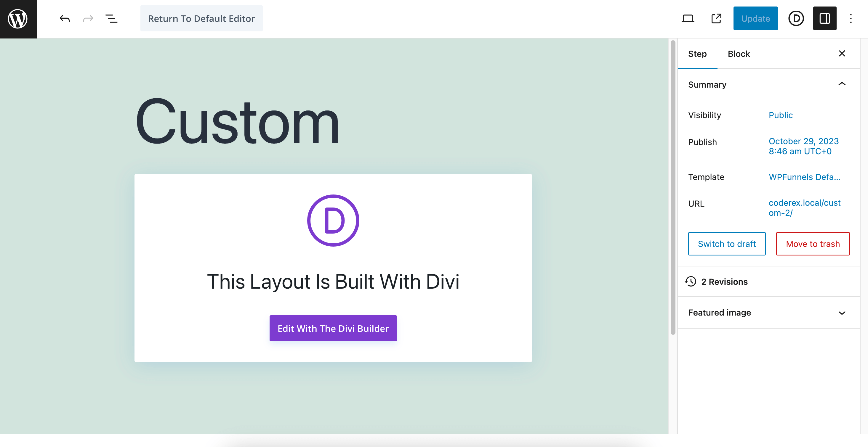This screenshot has height=447, width=868.
Task: Change the WPFunnels Default template
Action: [804, 177]
